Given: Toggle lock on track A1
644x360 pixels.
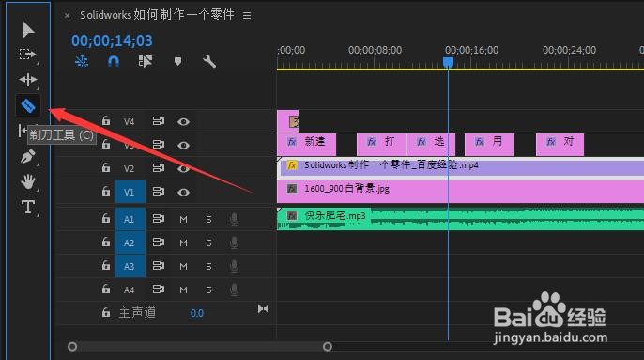Looking at the screenshot, I should (106, 218).
